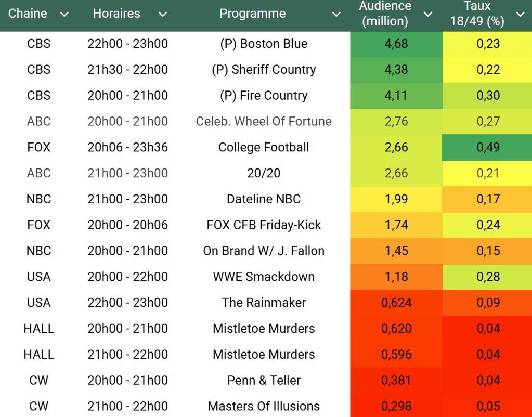Select the (P) Boston Blue programme cell
Viewport: 532px width, 417px height.
pos(264,44)
